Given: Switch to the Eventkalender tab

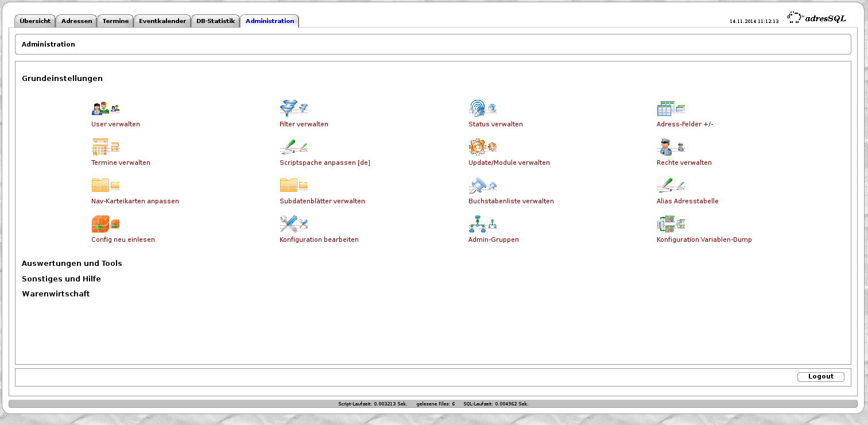Looking at the screenshot, I should (x=162, y=21).
